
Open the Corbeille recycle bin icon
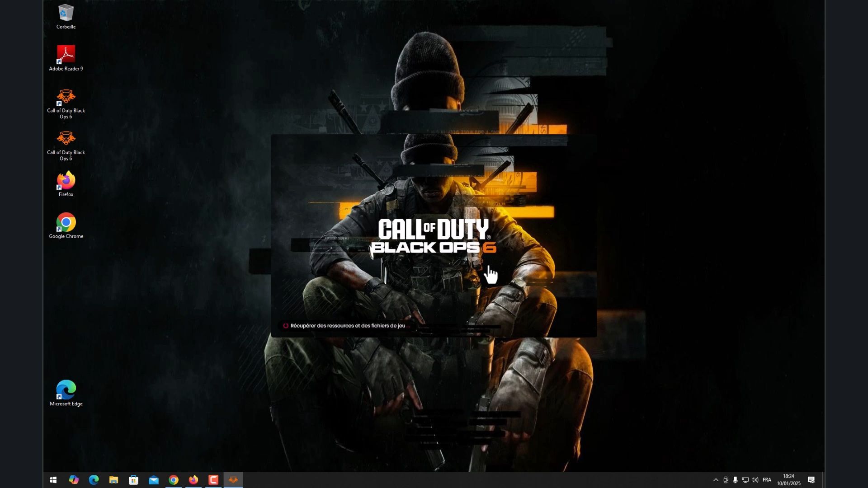click(x=66, y=17)
